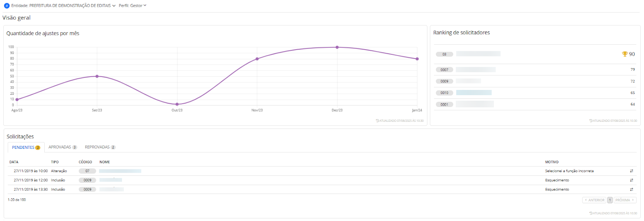Click swap icon on the 13:30 Inclusão row
This screenshot has height=221, width=644.
coord(632,190)
